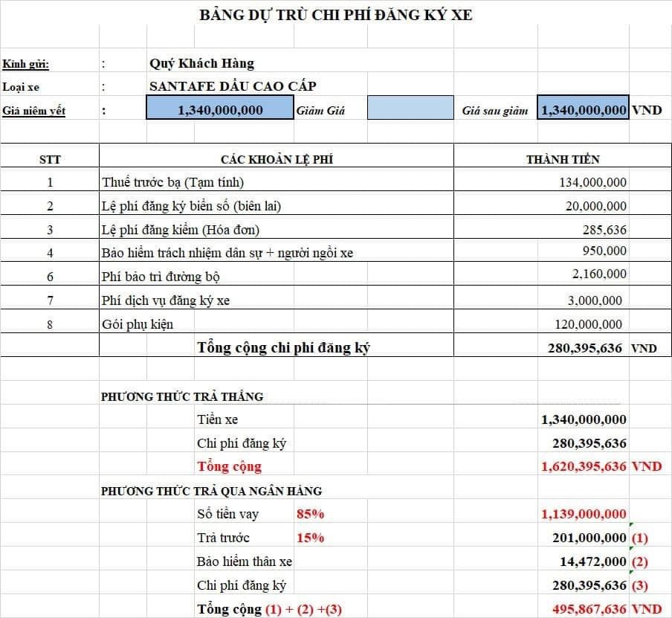Click the Tổng cộng chi phí đăng ký label
The width and height of the screenshot is (672, 618).
click(282, 347)
